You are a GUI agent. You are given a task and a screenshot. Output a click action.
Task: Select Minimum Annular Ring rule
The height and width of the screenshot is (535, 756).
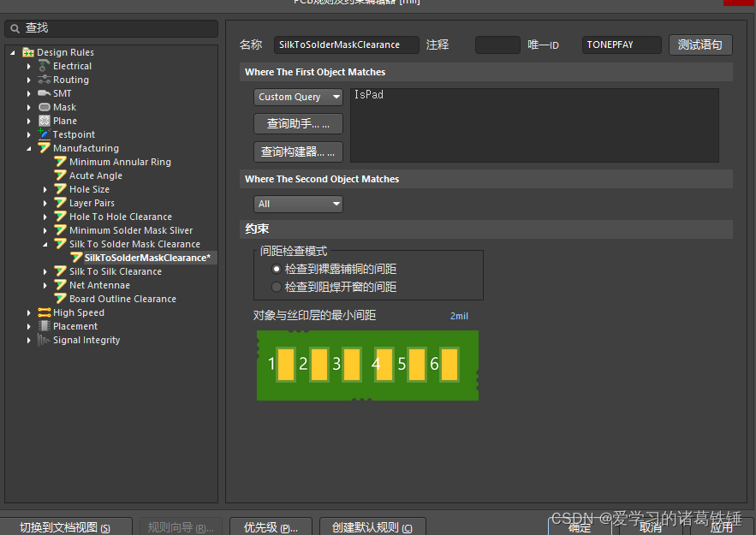pos(120,162)
